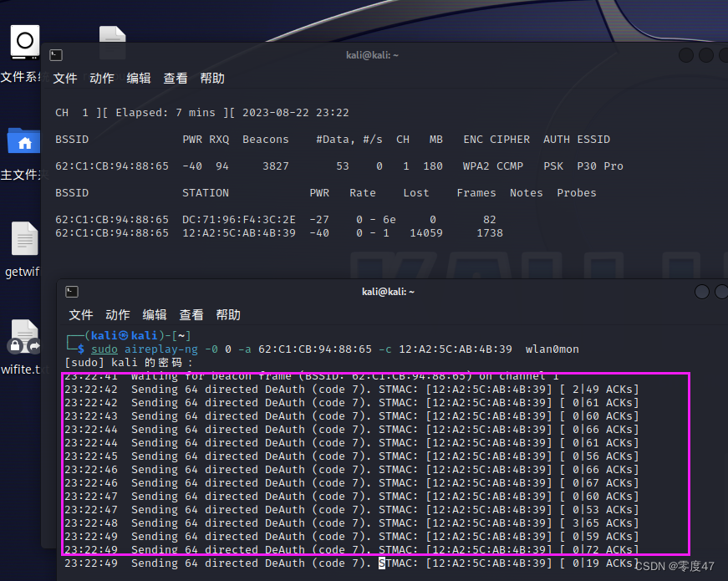Click the 'PSK' auth value
The width and height of the screenshot is (728, 581).
553,166
